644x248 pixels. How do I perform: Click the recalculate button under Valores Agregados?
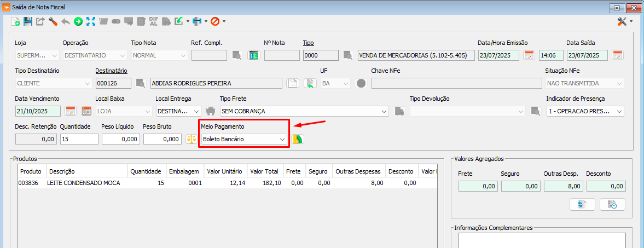click(x=582, y=204)
